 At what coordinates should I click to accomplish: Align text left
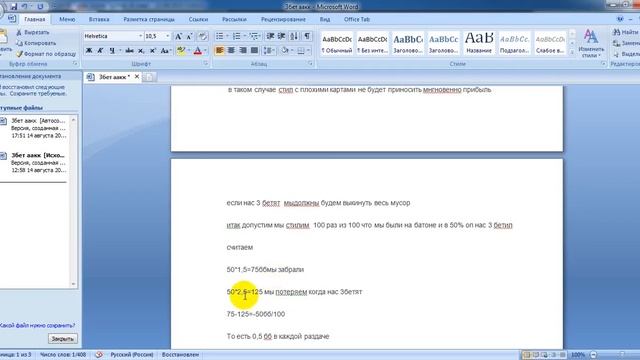tap(220, 51)
